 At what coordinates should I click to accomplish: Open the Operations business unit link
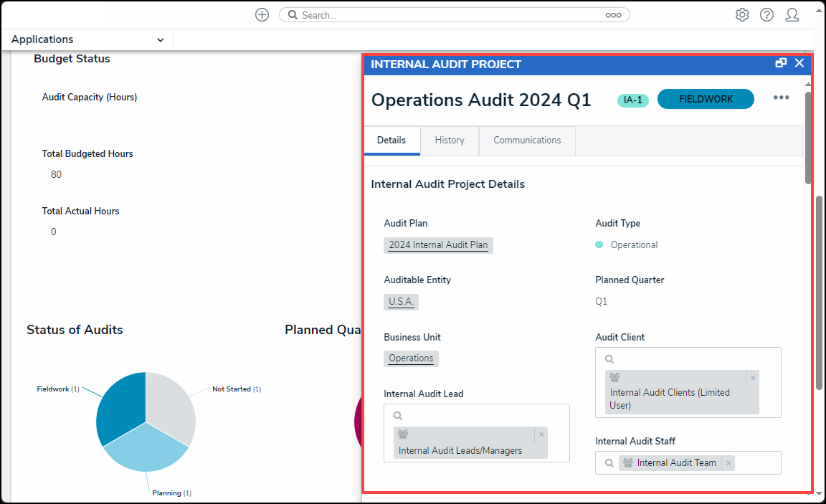[411, 358]
